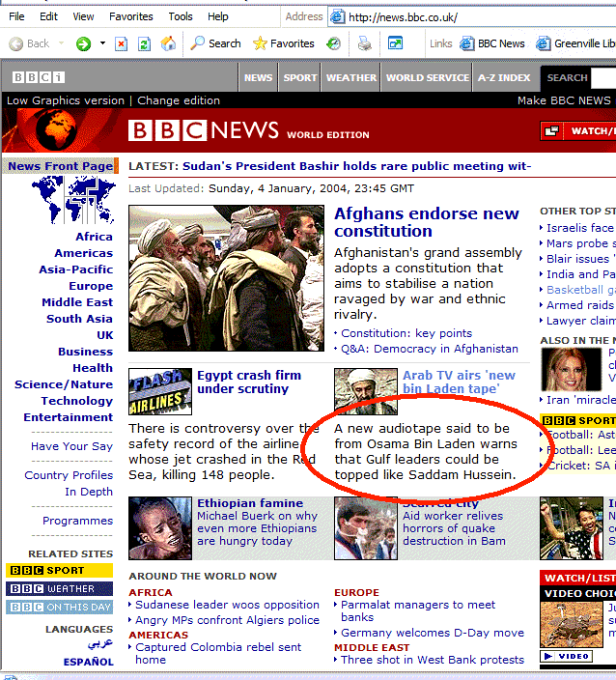Open the Forward history dropdown arrow

tap(102, 42)
